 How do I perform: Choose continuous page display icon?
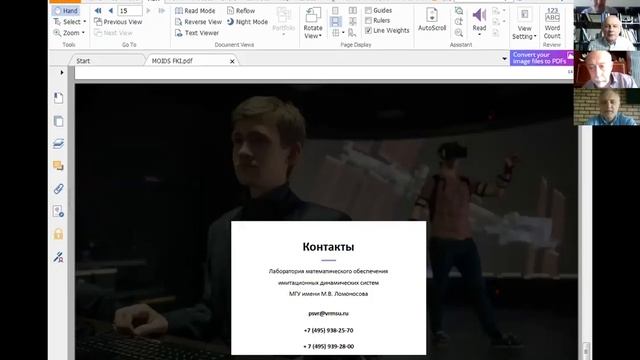coord(335,21)
